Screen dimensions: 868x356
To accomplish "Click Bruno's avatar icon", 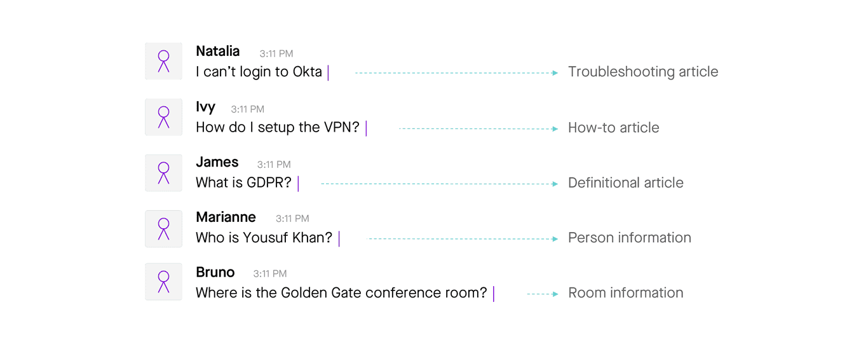I will [163, 282].
